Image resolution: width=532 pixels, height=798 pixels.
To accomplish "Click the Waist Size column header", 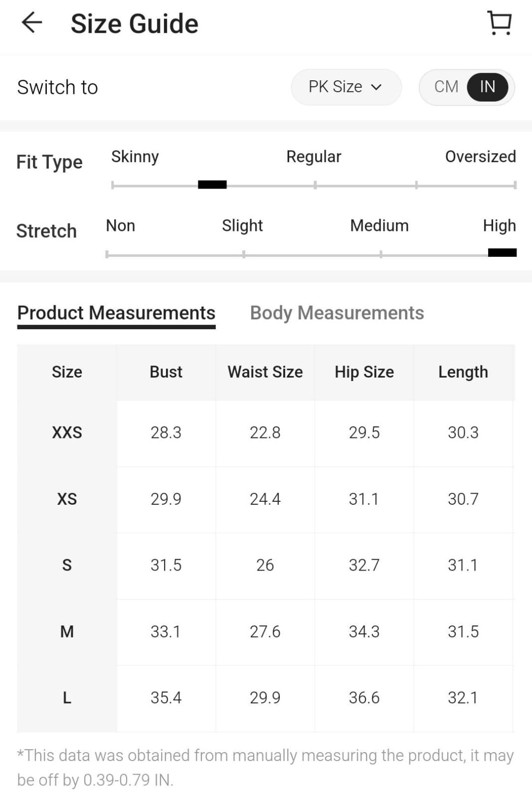I will point(265,372).
